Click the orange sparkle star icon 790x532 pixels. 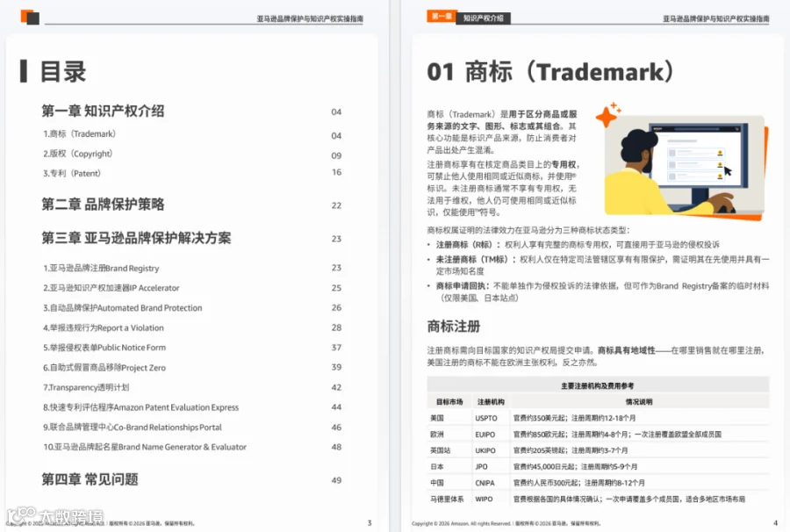(x=607, y=115)
